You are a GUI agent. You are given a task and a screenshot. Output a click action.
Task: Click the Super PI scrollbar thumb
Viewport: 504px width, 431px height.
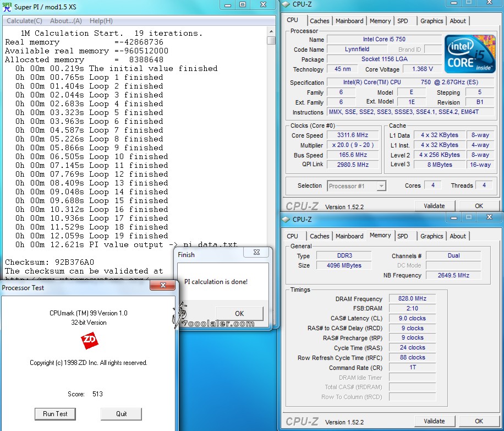point(271,41)
